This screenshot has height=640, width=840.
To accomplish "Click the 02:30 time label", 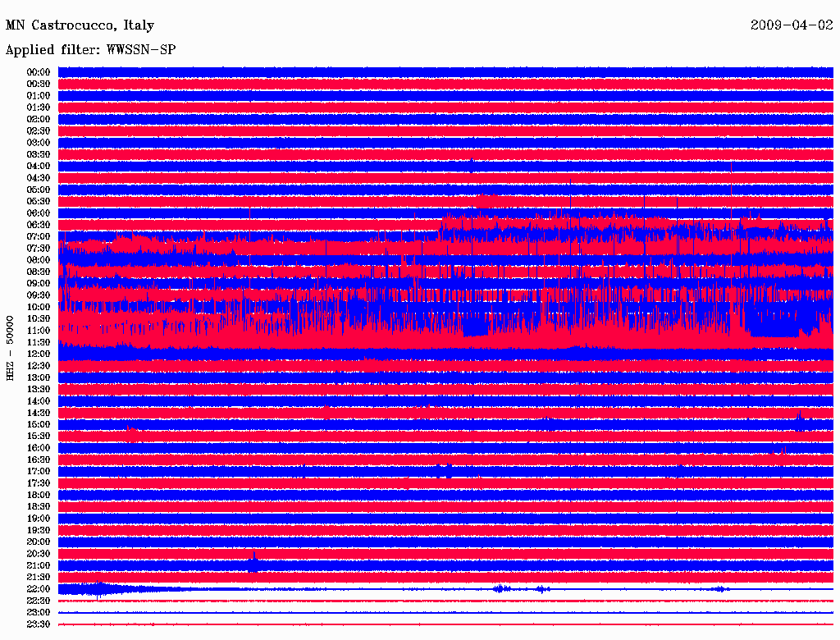I will point(39,130).
